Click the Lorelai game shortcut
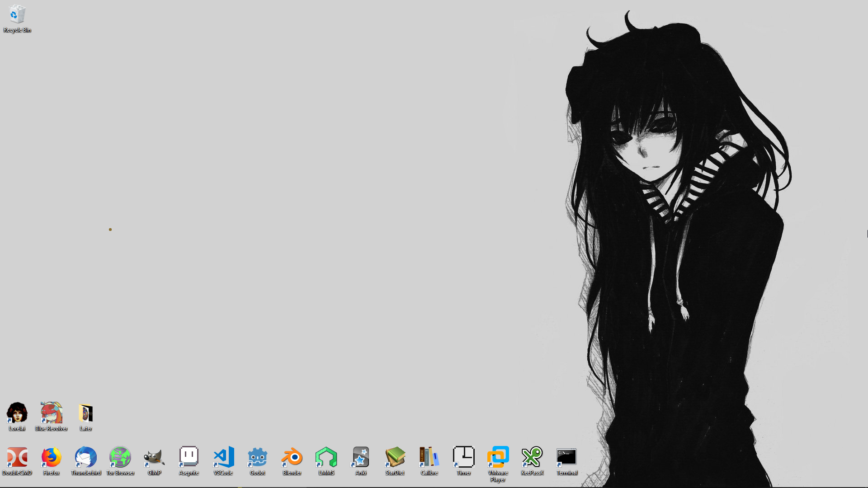 point(17,413)
